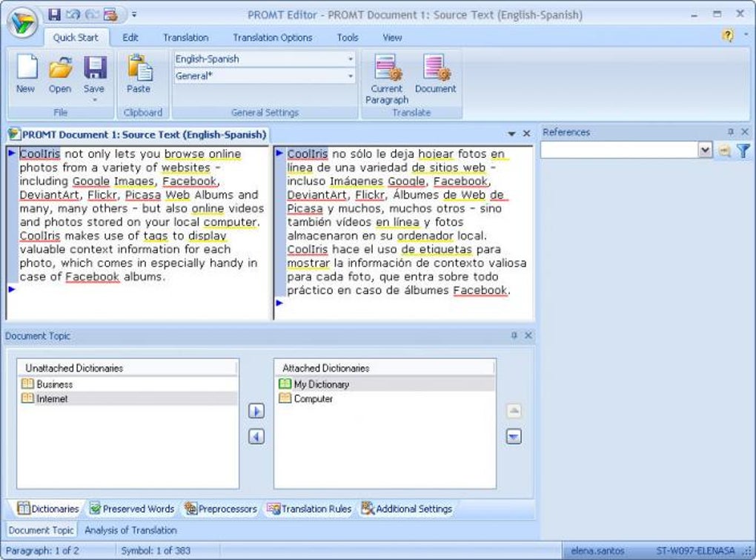Click the fourth quick access toolbar icon next to Redo
The height and width of the screenshot is (560, 756).
(110, 15)
